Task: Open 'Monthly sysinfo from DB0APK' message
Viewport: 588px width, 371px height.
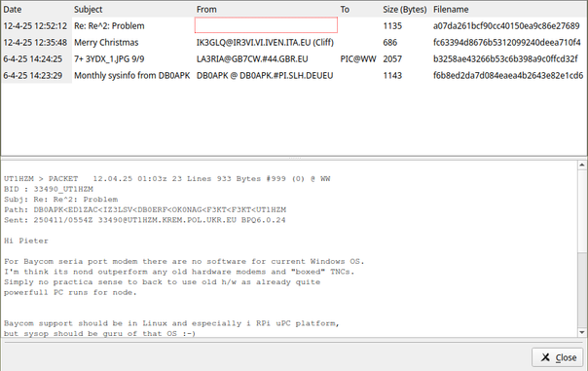Action: click(132, 75)
